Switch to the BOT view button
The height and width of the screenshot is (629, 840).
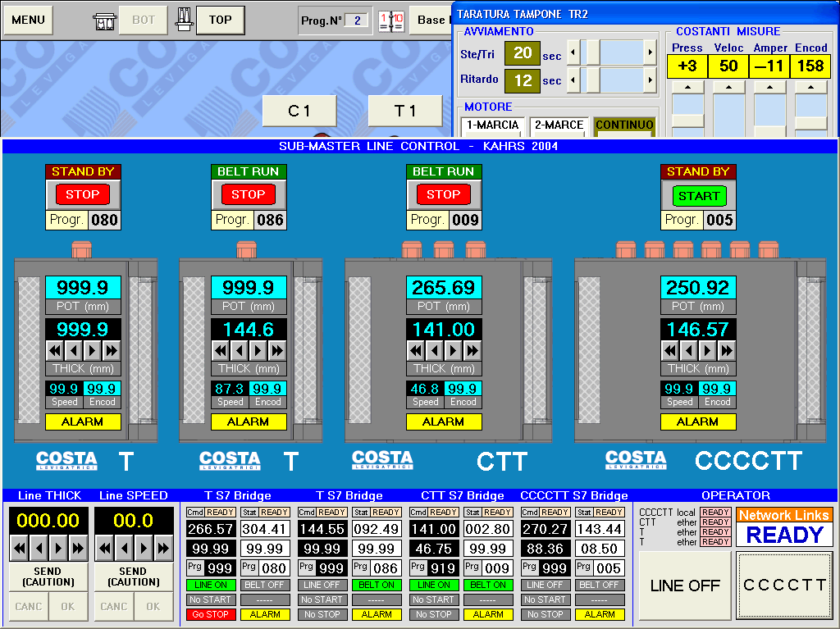pyautogui.click(x=143, y=21)
